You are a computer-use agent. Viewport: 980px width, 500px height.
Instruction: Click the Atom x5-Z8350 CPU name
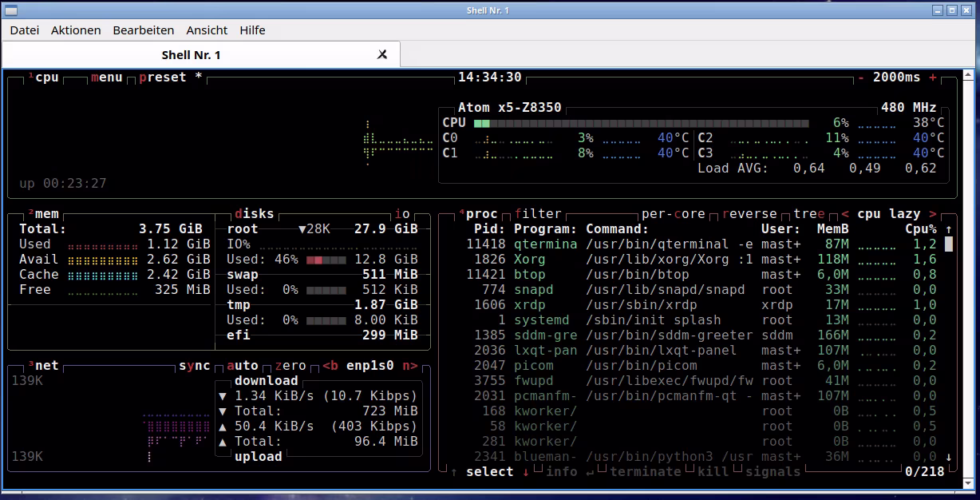point(510,108)
